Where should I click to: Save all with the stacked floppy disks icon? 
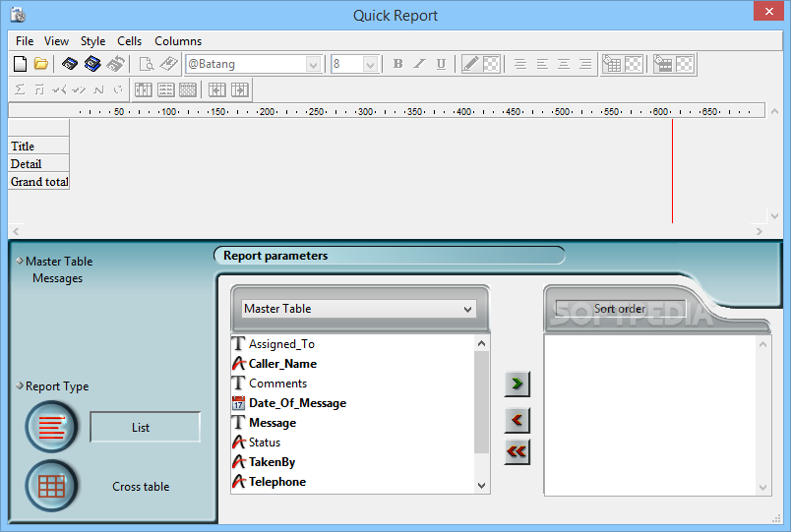click(92, 64)
